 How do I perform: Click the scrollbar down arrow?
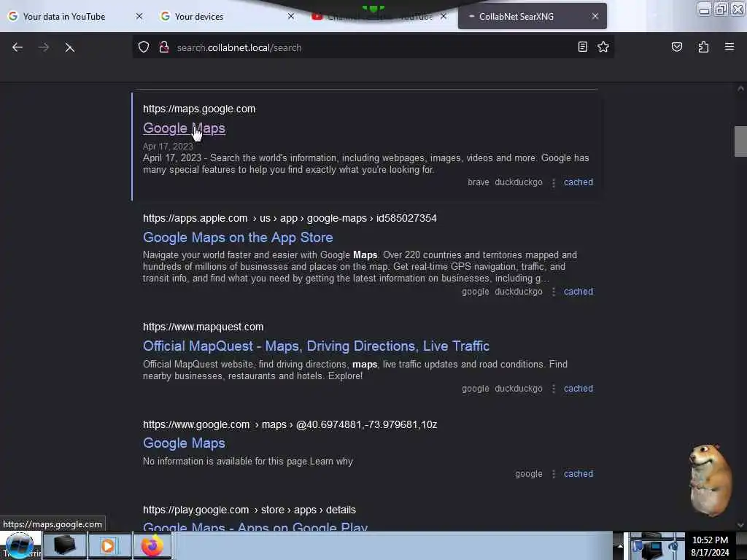[x=740, y=525]
